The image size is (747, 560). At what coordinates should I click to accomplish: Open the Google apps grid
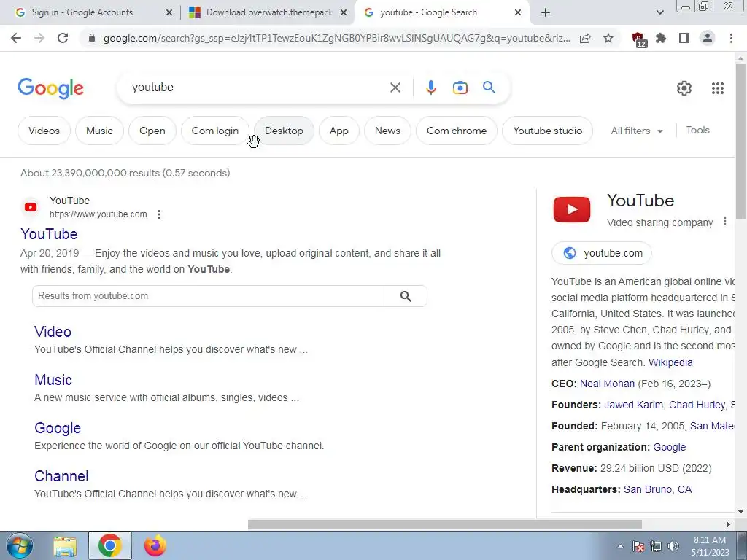tap(718, 88)
